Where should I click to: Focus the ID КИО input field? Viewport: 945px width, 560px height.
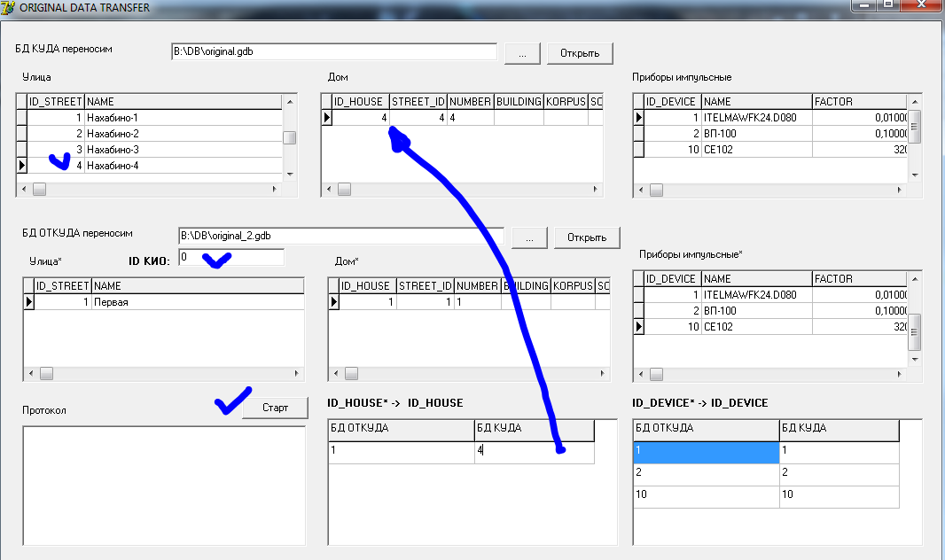(x=230, y=257)
